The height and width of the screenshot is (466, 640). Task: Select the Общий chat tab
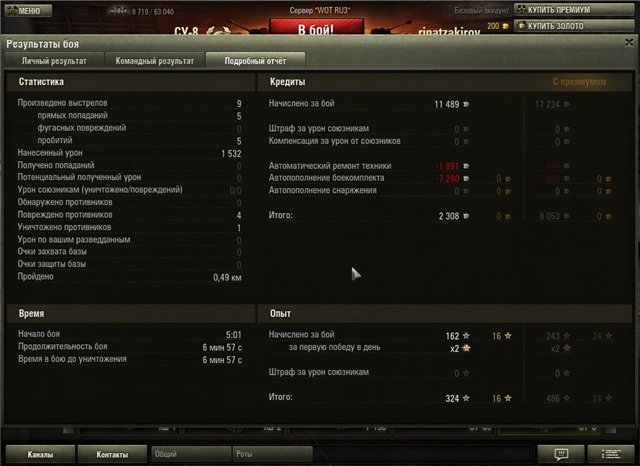coord(191,454)
